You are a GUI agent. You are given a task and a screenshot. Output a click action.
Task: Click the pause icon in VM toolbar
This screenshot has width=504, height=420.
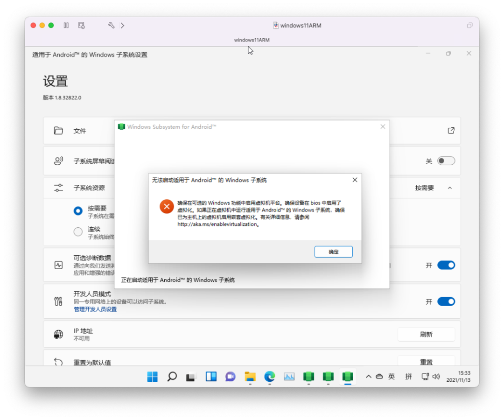pos(66,25)
